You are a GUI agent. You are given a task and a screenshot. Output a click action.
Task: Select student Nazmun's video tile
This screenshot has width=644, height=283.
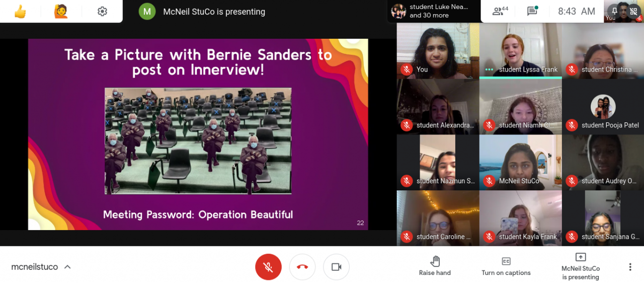click(x=438, y=162)
